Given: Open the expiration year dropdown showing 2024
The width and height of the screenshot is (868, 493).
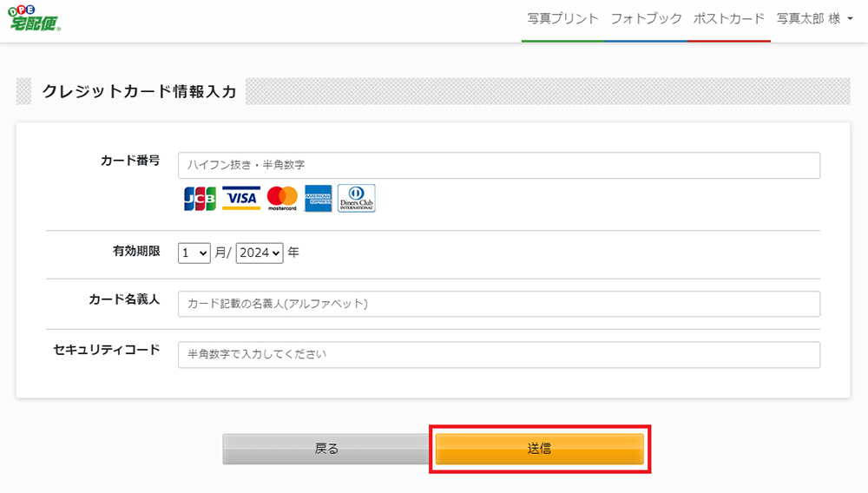Looking at the screenshot, I should [x=260, y=253].
